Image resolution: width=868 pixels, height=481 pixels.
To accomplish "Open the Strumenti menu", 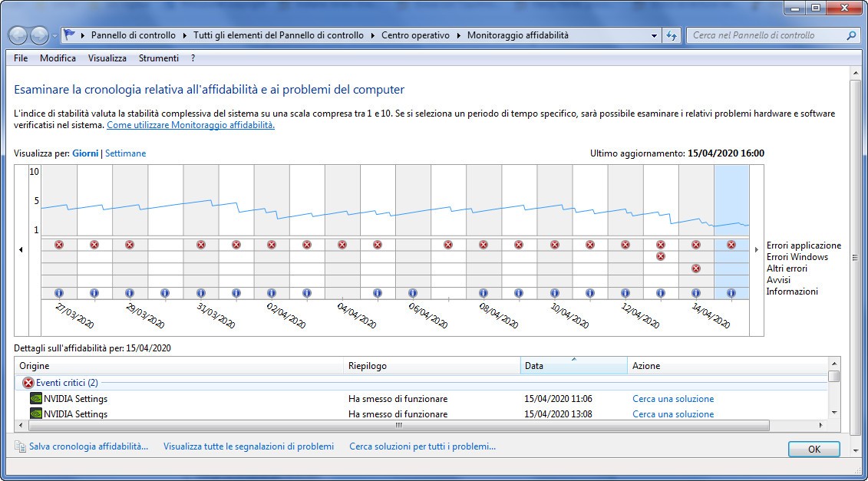I will tap(158, 58).
